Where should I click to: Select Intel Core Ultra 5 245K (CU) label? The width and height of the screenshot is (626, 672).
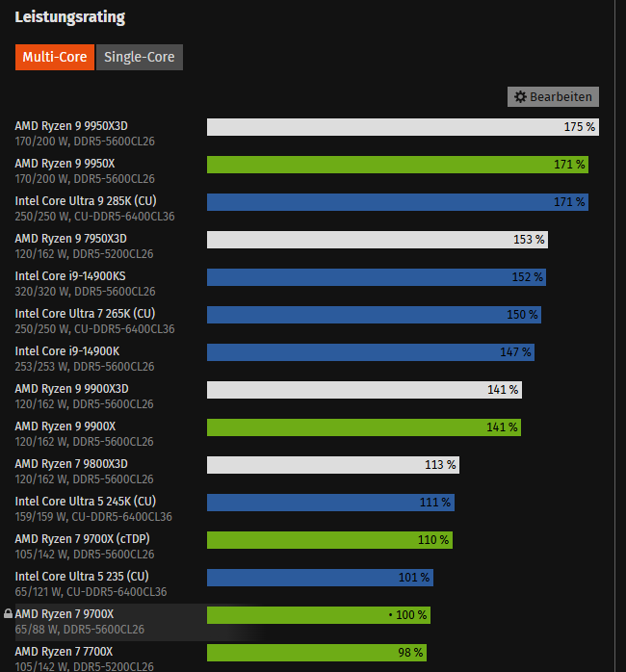point(86,502)
